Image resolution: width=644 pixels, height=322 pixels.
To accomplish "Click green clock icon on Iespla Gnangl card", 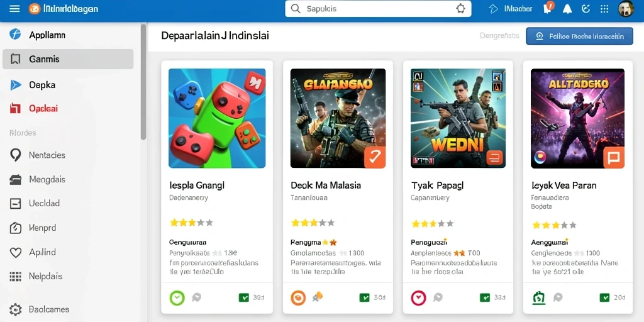I will coord(177,297).
